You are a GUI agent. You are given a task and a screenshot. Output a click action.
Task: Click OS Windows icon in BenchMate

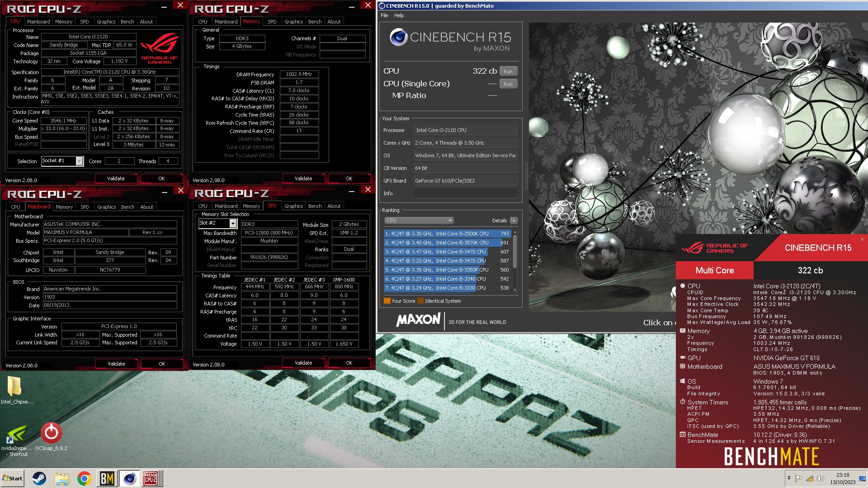click(683, 381)
